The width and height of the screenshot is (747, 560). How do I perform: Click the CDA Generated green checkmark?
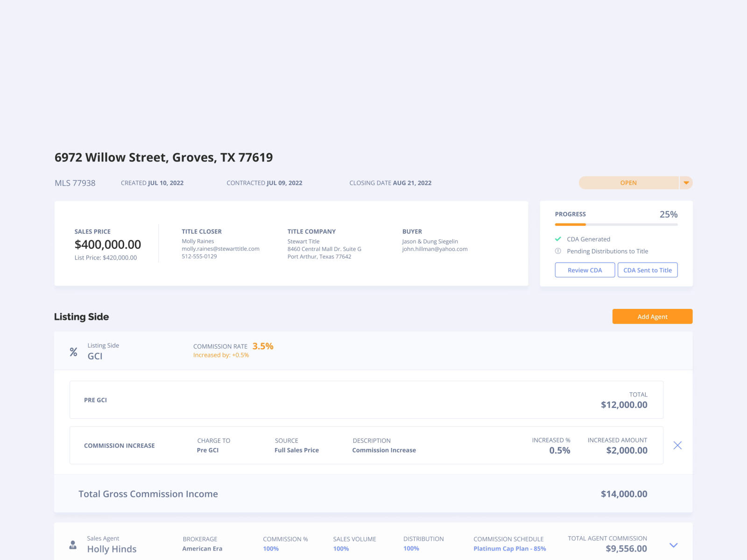558,239
